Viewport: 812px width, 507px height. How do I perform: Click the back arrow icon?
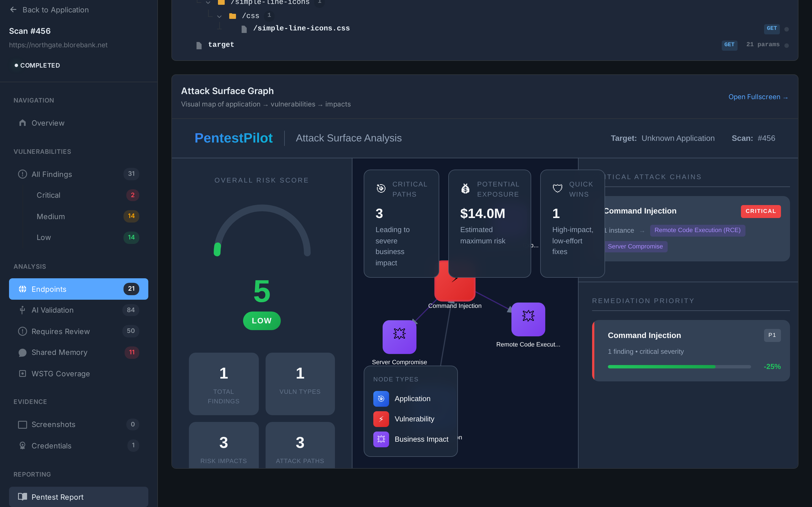point(14,10)
